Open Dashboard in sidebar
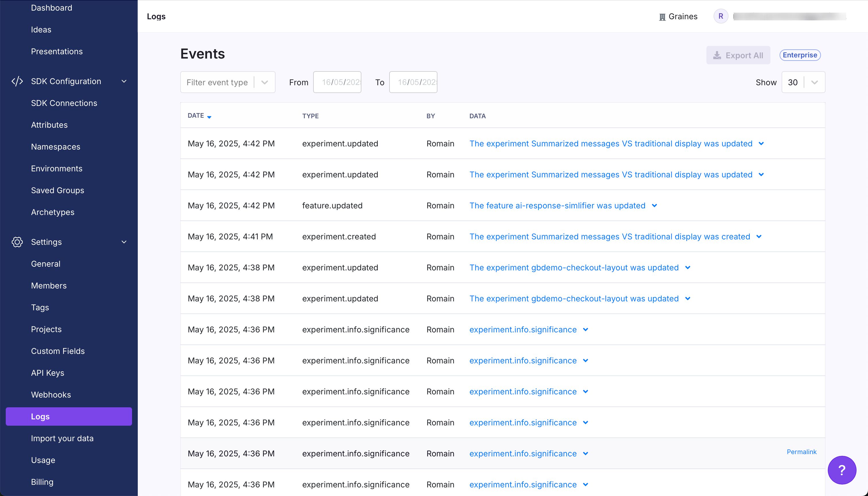Screen dimensions: 868x496 pos(51,7)
